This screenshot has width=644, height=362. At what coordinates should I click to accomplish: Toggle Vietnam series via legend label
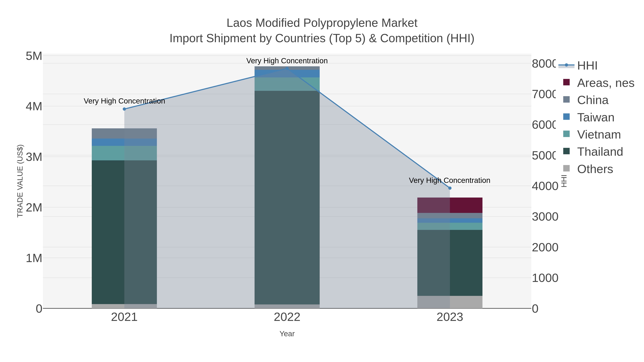point(599,135)
